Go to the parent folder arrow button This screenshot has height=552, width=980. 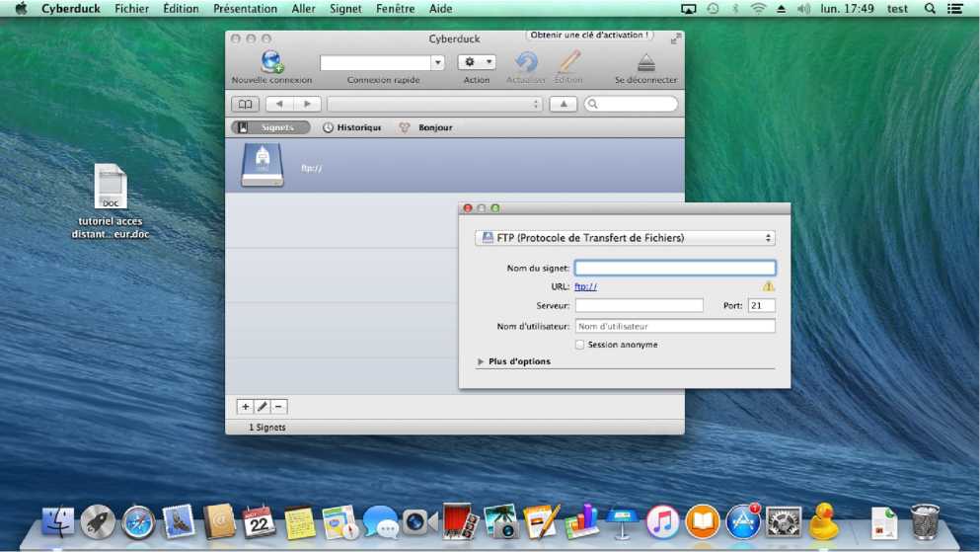[563, 104]
